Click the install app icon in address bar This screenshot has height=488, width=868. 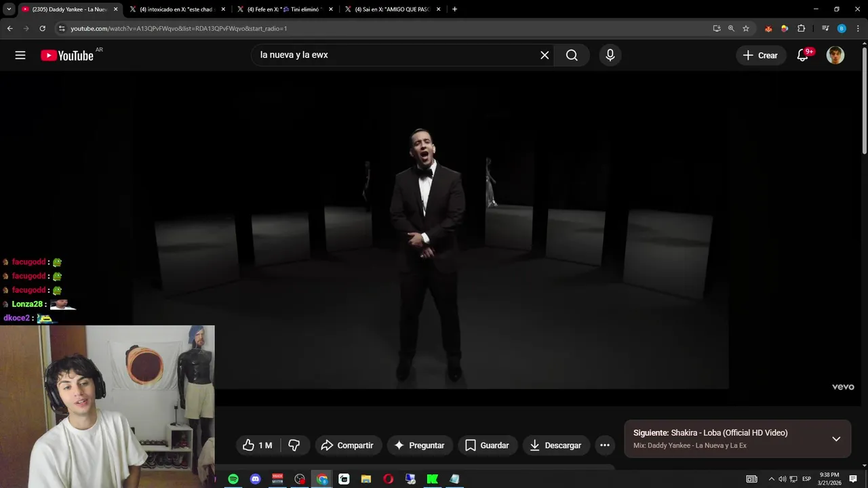pyautogui.click(x=717, y=28)
